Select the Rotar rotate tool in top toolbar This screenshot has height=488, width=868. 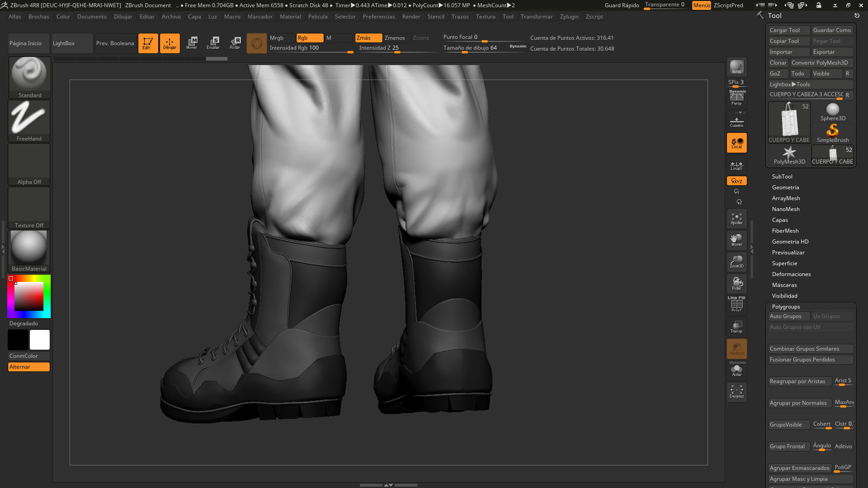[235, 43]
